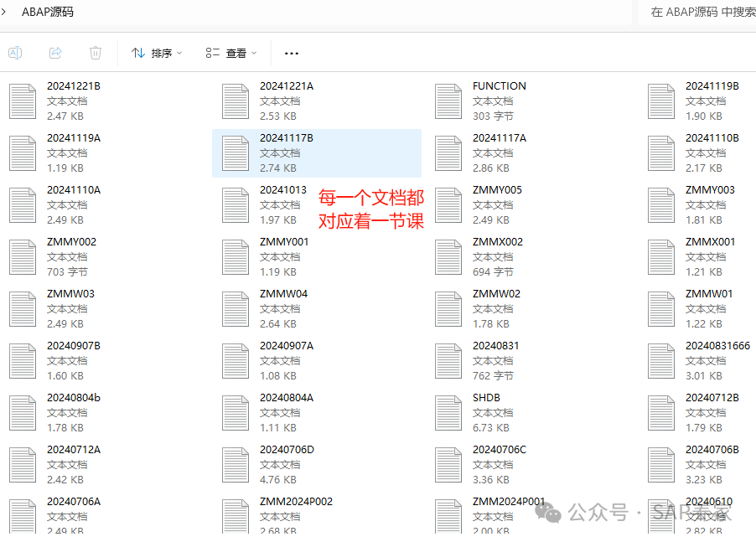
Task: Select the ZMMY003 file icon
Action: (661, 205)
